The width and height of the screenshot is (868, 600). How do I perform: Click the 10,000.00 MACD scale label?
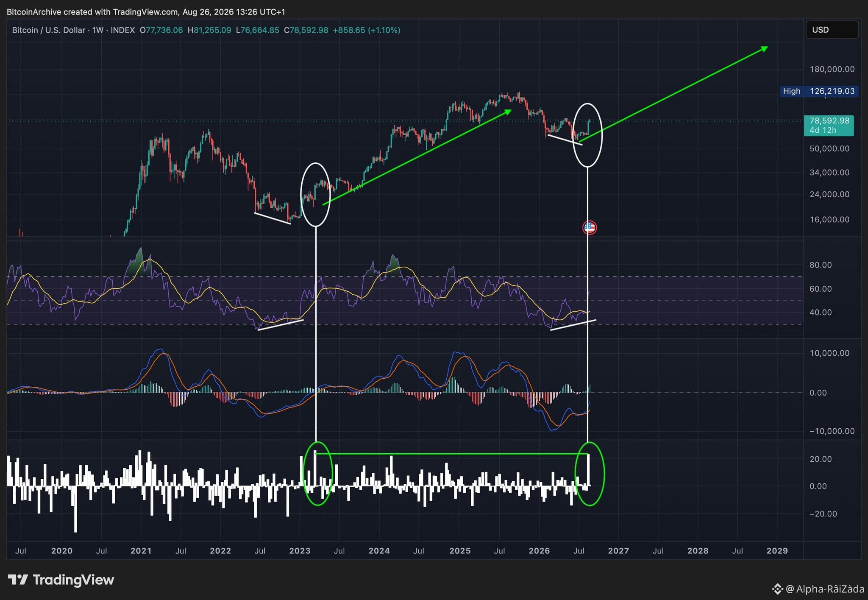coord(829,353)
